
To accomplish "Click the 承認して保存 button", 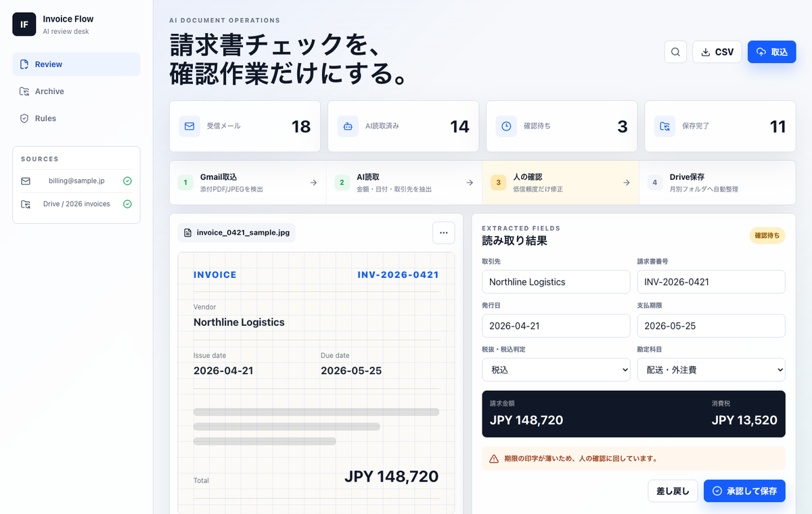I will [744, 491].
